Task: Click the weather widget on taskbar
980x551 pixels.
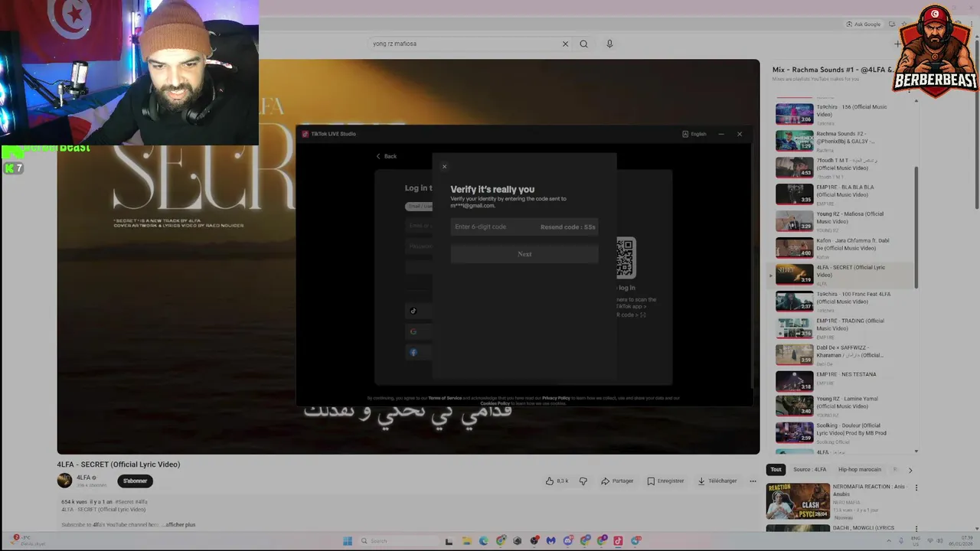Action: tap(28, 540)
